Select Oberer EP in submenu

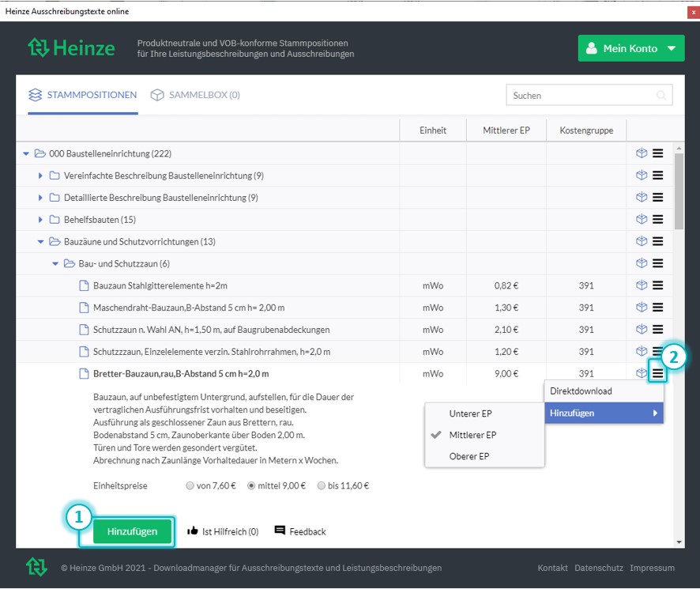484,456
